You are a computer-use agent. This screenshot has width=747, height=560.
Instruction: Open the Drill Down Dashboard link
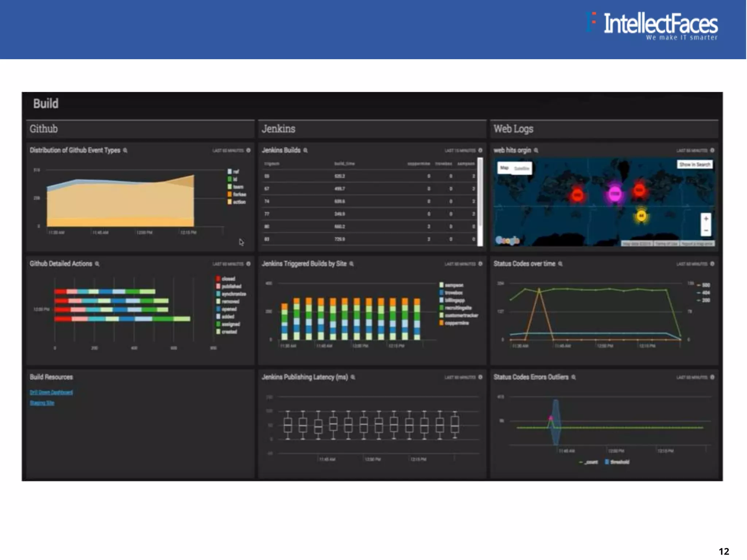pyautogui.click(x=51, y=392)
